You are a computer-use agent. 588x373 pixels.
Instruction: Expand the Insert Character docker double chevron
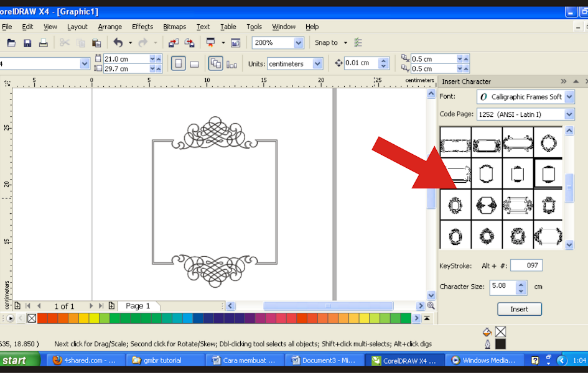(563, 81)
